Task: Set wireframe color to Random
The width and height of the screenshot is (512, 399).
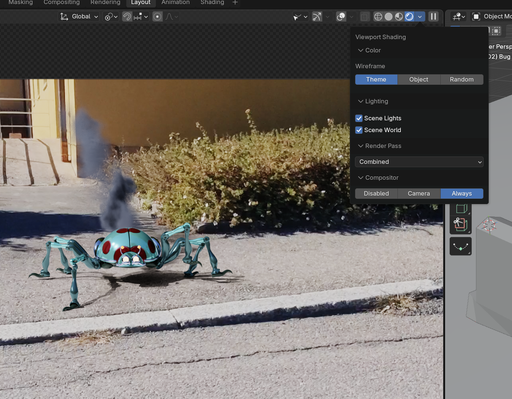Action: click(x=462, y=79)
